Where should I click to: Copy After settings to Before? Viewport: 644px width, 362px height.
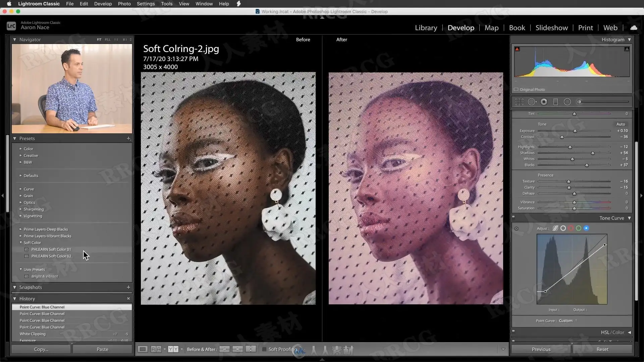tap(237, 349)
